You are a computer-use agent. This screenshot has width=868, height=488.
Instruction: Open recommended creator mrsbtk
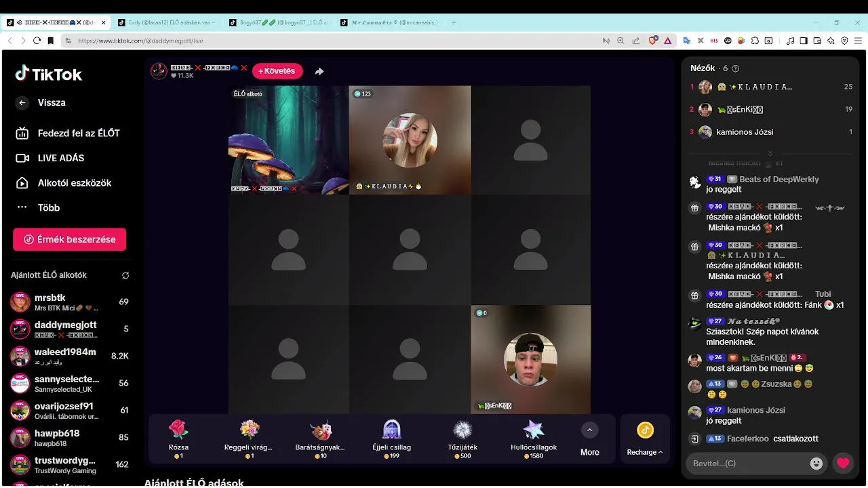[x=69, y=302]
